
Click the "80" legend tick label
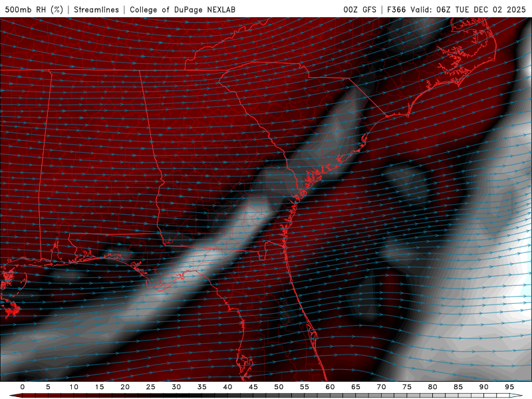tap(432, 387)
